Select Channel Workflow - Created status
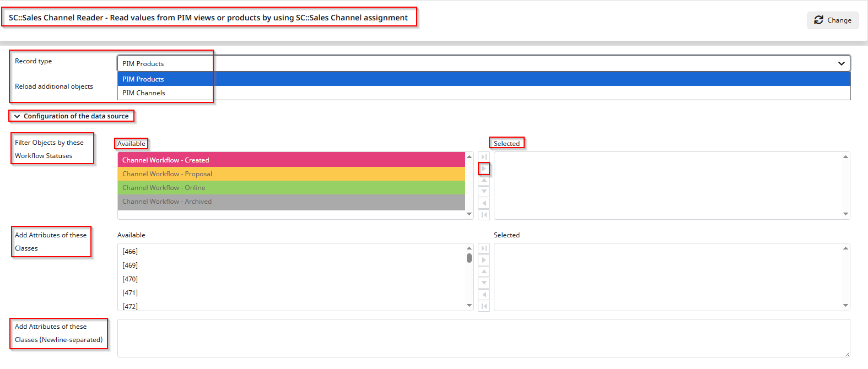This screenshot has height=369, width=868. click(x=291, y=160)
